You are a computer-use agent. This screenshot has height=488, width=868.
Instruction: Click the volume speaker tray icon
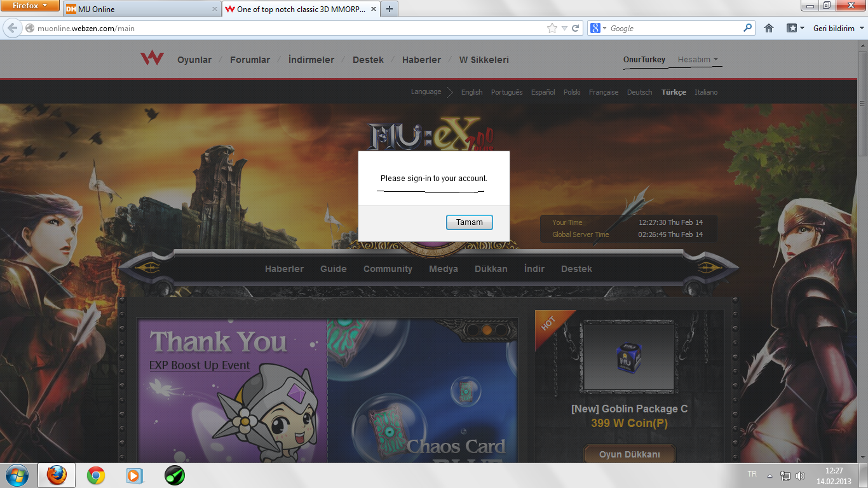click(800, 475)
